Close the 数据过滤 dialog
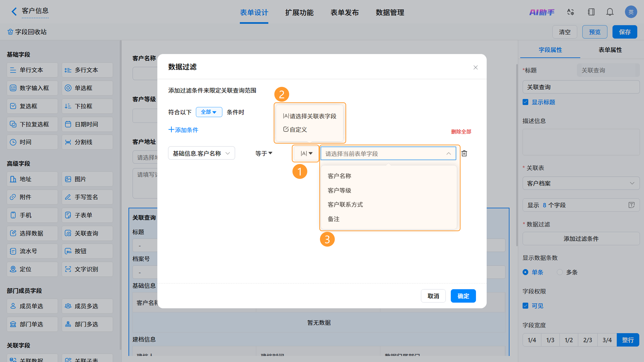This screenshot has width=644, height=362. tap(475, 67)
